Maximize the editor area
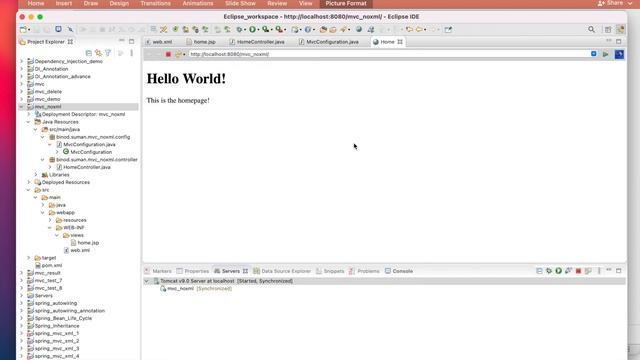Image resolution: width=640 pixels, height=360 pixels. pyautogui.click(x=619, y=41)
